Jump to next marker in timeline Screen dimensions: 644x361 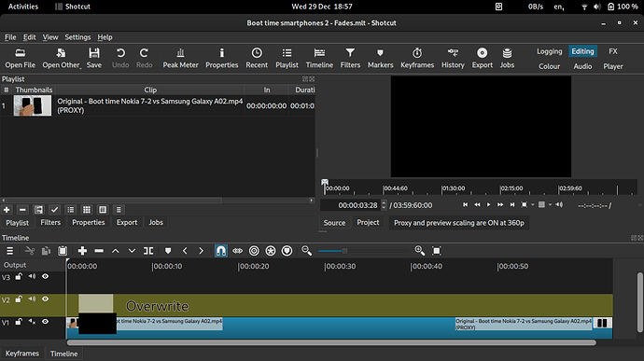(x=201, y=251)
